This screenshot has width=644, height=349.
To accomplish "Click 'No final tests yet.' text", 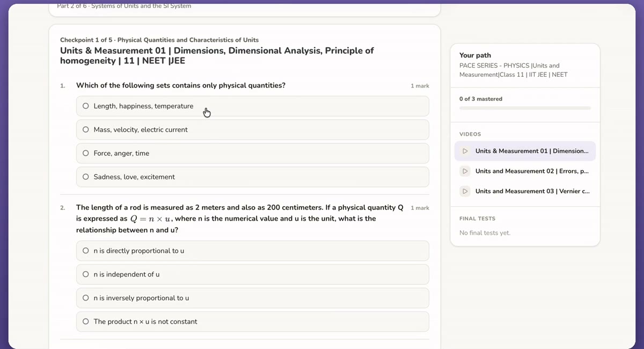I will pyautogui.click(x=485, y=233).
